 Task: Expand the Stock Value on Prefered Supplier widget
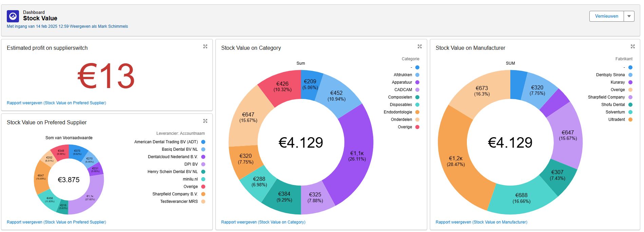pyautogui.click(x=205, y=121)
